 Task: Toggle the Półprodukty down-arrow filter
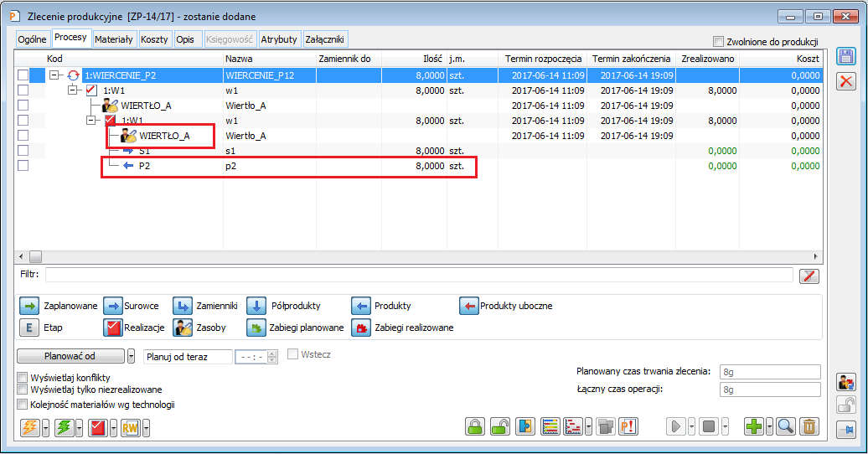(x=256, y=306)
